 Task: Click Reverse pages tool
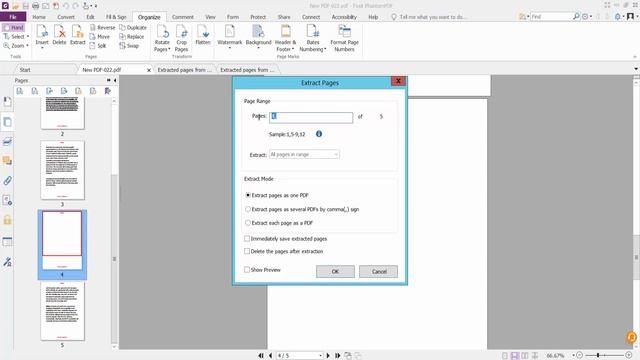click(103, 27)
